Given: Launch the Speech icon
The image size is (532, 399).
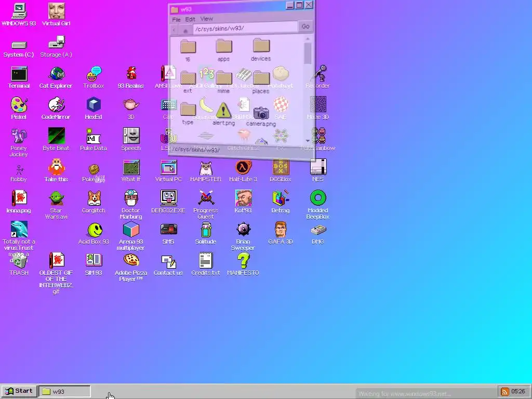Looking at the screenshot, I should (131, 140).
